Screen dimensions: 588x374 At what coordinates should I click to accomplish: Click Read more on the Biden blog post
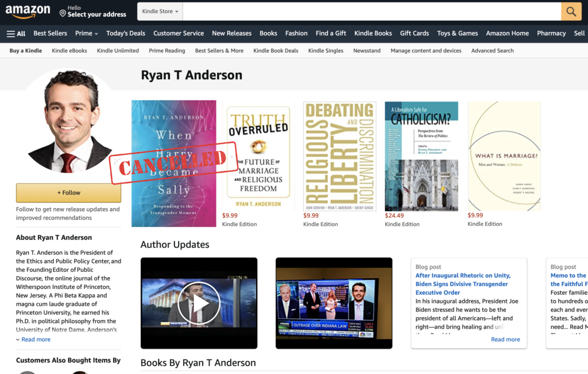click(x=505, y=340)
